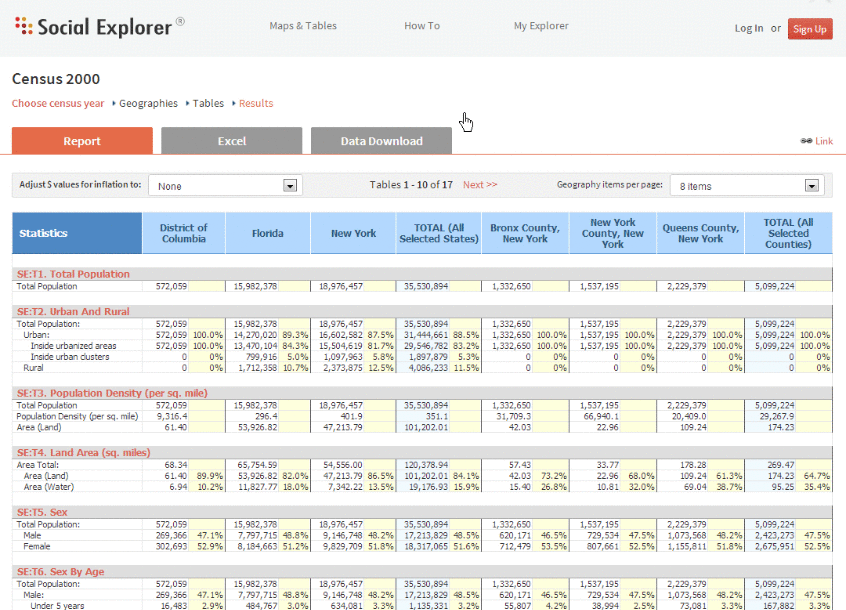Click New York rural population 2,373,875
The height and width of the screenshot is (610, 846).
(x=343, y=368)
